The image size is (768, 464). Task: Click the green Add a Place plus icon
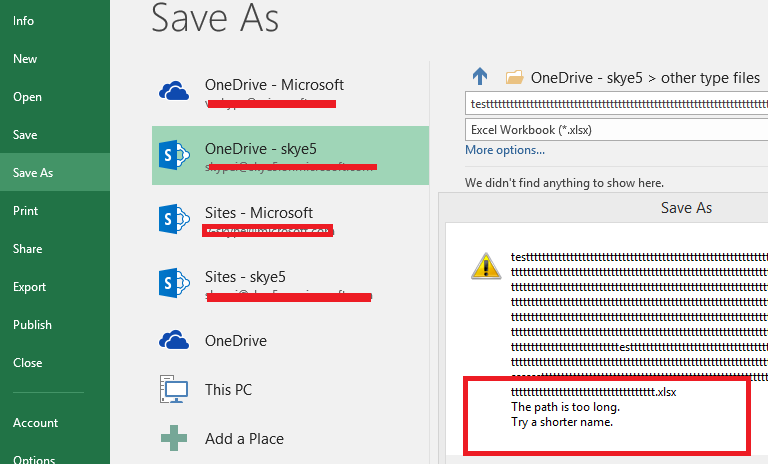[174, 438]
